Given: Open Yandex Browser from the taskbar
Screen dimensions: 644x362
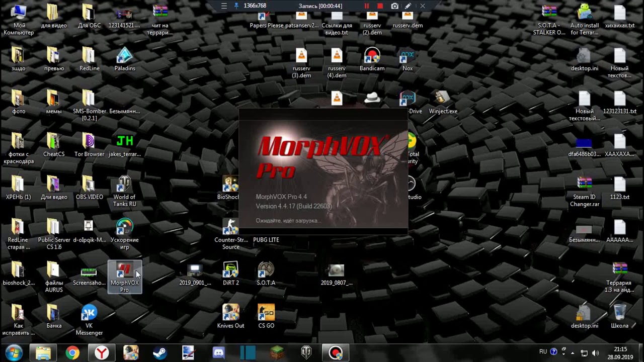Looking at the screenshot, I should (x=102, y=353).
